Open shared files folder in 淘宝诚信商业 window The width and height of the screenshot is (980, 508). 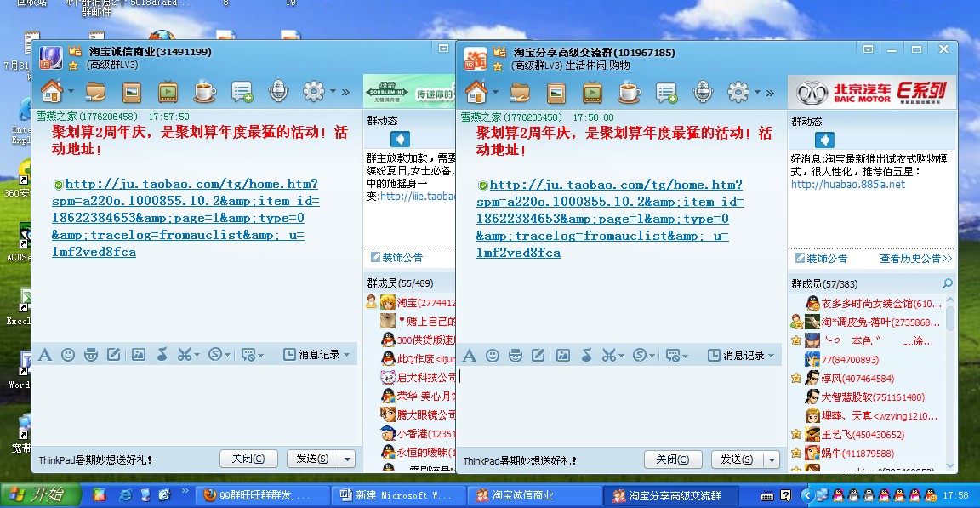pyautogui.click(x=95, y=93)
